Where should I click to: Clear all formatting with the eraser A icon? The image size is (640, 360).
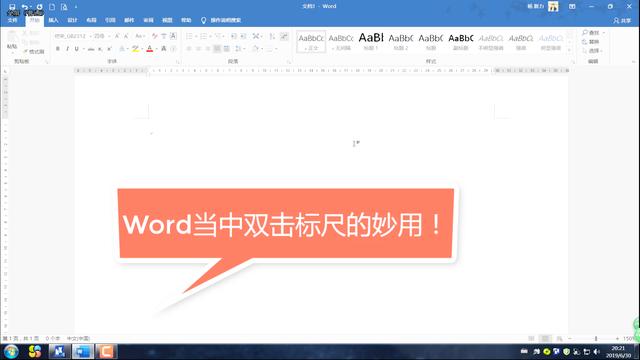[155, 36]
